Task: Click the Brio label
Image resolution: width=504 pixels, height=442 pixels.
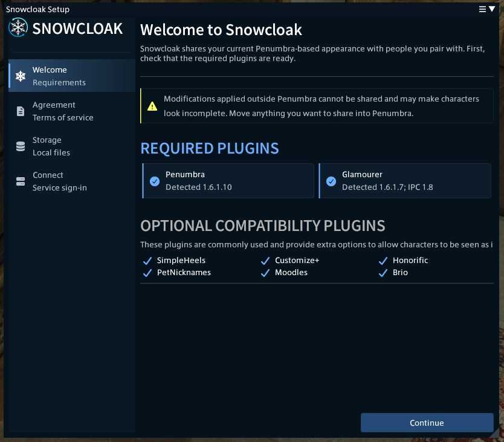Action: [x=400, y=273]
